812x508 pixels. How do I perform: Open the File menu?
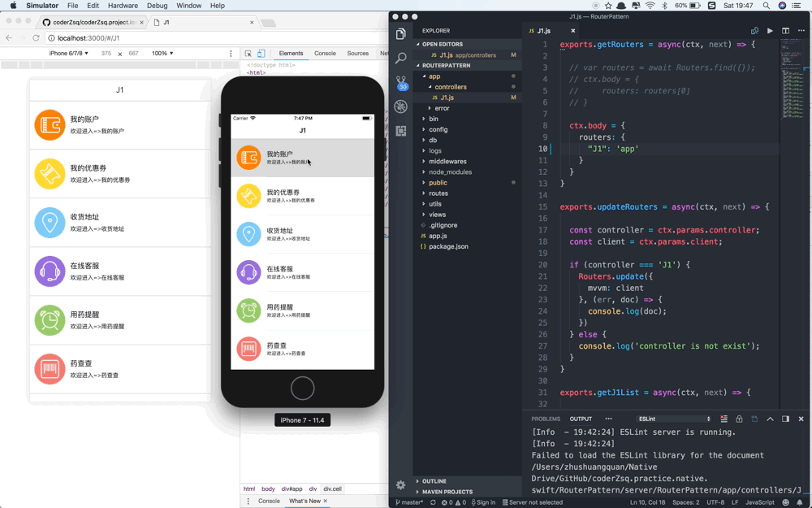pyautogui.click(x=72, y=6)
